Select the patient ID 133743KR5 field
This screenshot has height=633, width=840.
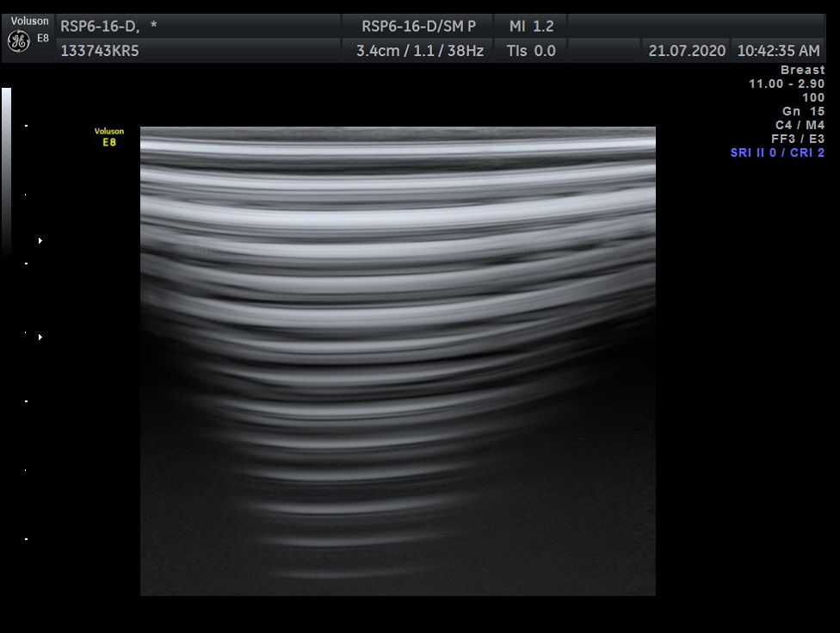point(100,51)
